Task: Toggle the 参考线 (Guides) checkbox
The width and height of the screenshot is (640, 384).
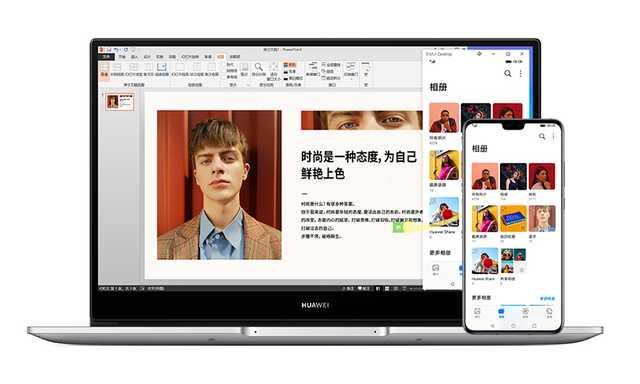Action: tap(232, 77)
